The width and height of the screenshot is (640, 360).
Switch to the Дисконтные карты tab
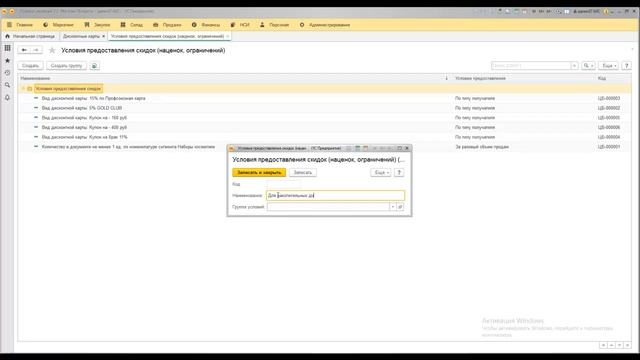(x=81, y=36)
